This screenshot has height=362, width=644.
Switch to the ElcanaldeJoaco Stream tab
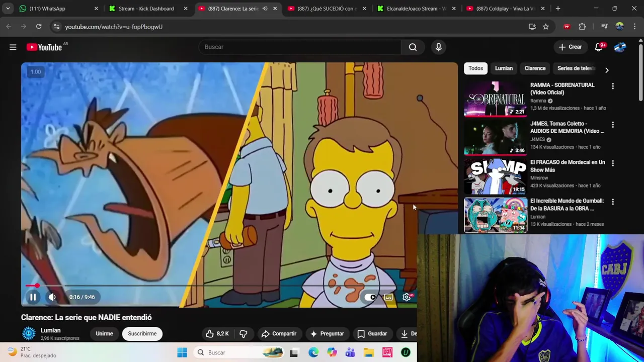[417, 9]
